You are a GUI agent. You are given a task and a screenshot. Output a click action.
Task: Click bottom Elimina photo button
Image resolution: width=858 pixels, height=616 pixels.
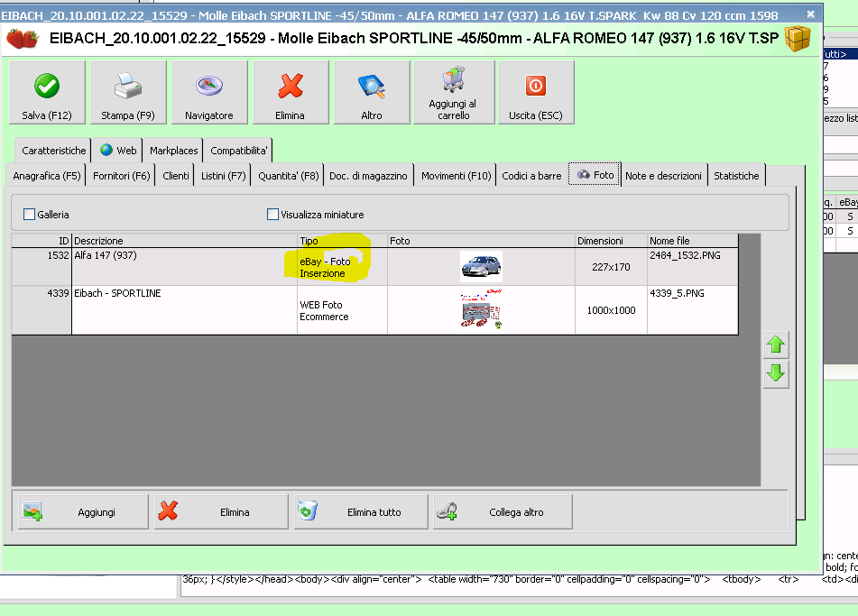point(221,512)
